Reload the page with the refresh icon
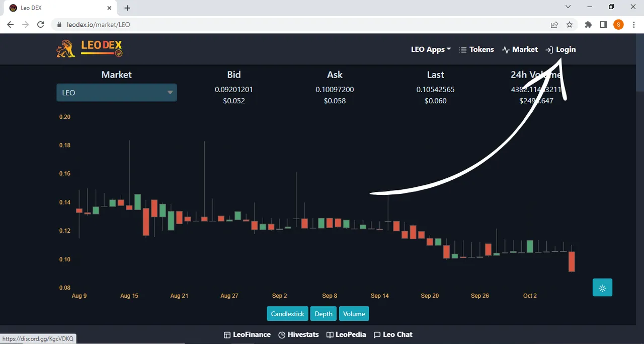 click(x=41, y=24)
